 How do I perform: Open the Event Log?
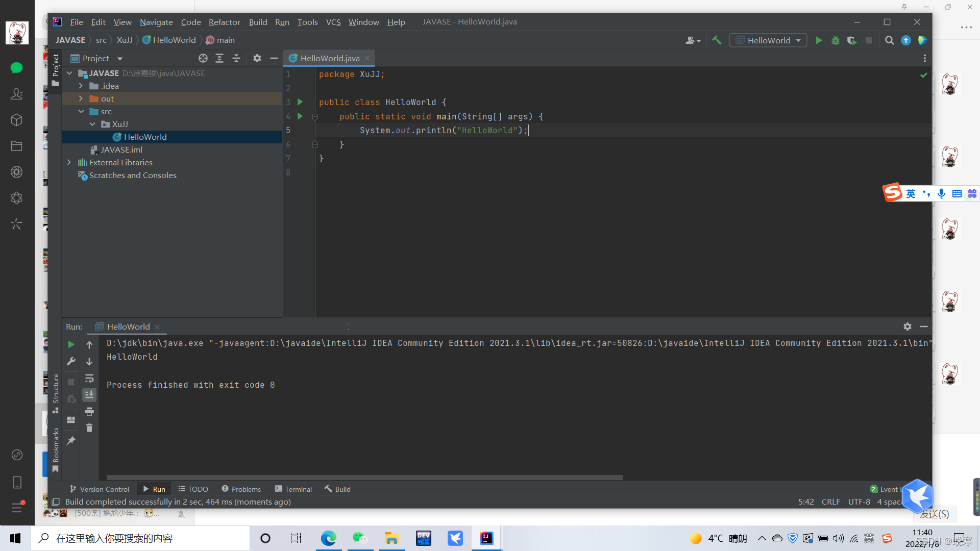click(890, 489)
